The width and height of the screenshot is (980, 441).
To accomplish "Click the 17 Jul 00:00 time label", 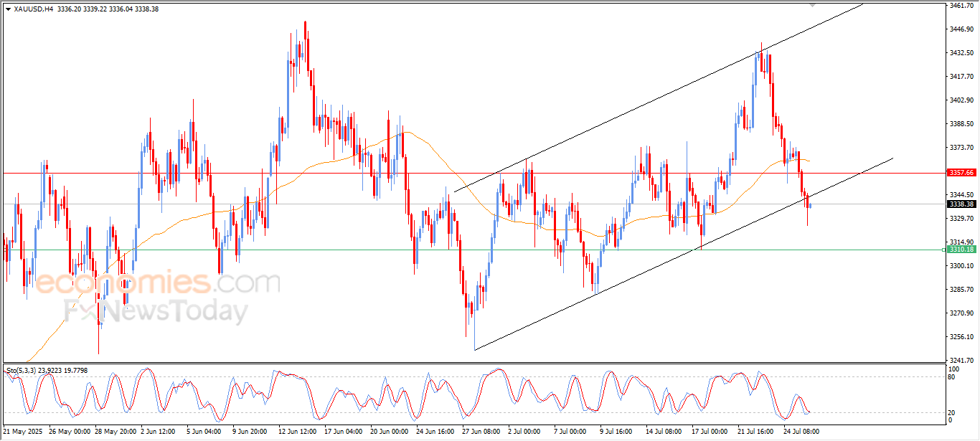I will [710, 432].
